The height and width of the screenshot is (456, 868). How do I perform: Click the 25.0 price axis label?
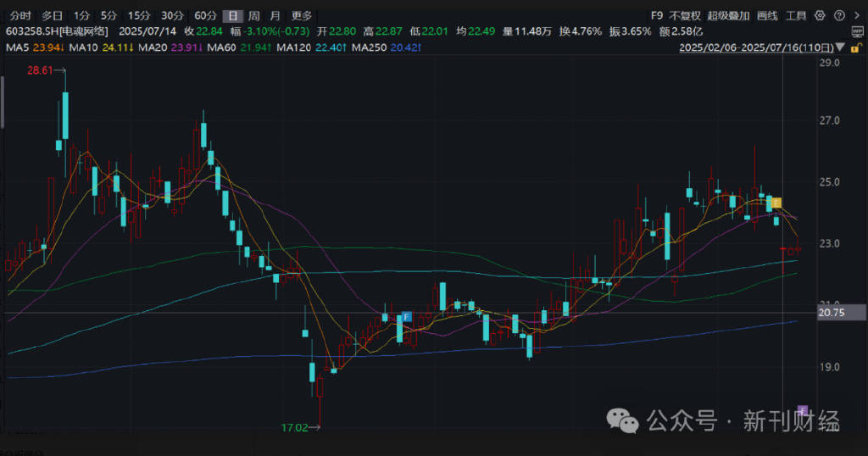[x=829, y=181]
